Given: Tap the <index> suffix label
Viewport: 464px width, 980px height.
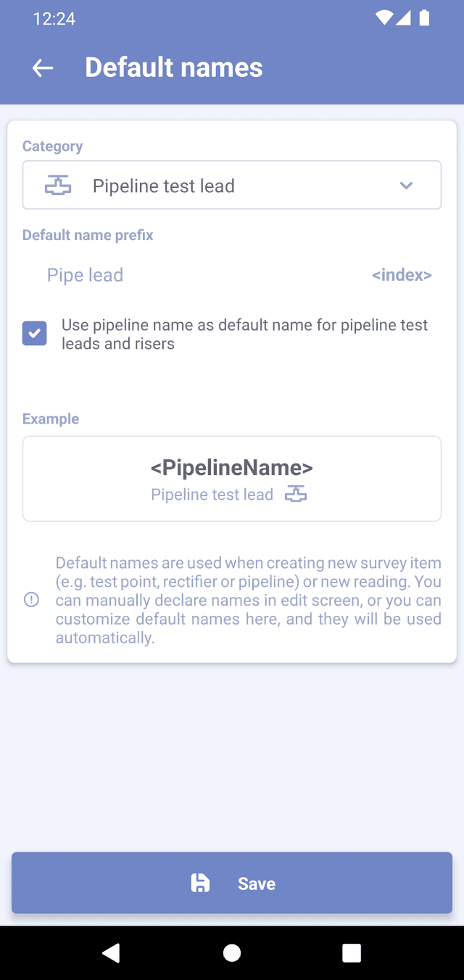Looking at the screenshot, I should (402, 275).
